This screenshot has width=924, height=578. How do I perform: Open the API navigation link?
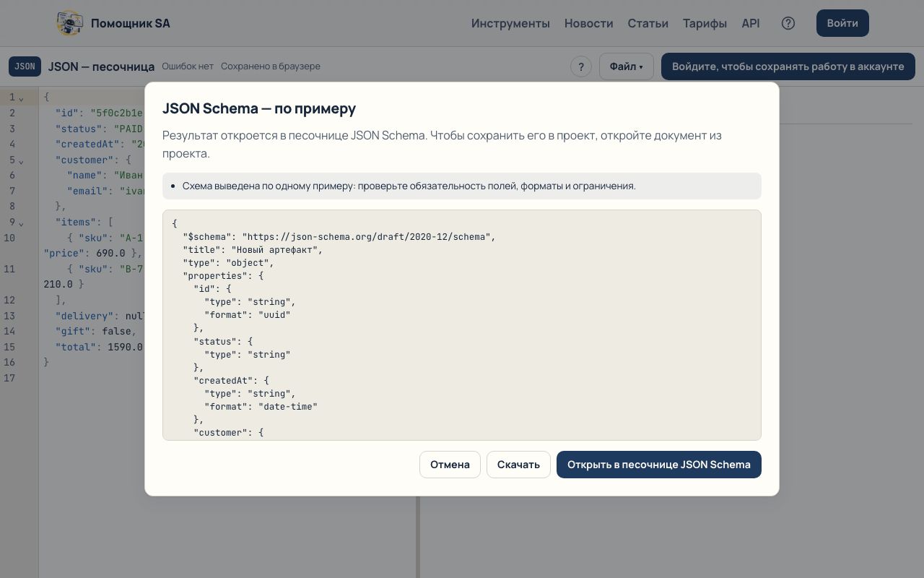(751, 23)
